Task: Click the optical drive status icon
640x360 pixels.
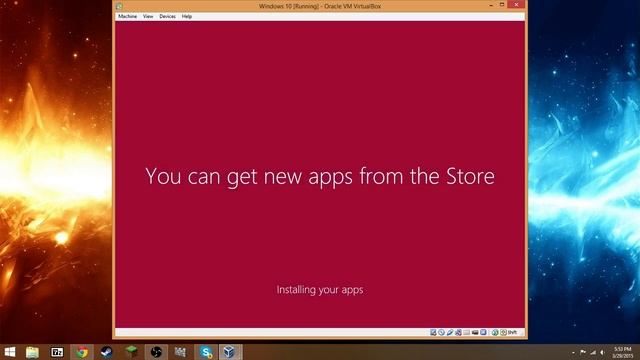Action: 441,332
